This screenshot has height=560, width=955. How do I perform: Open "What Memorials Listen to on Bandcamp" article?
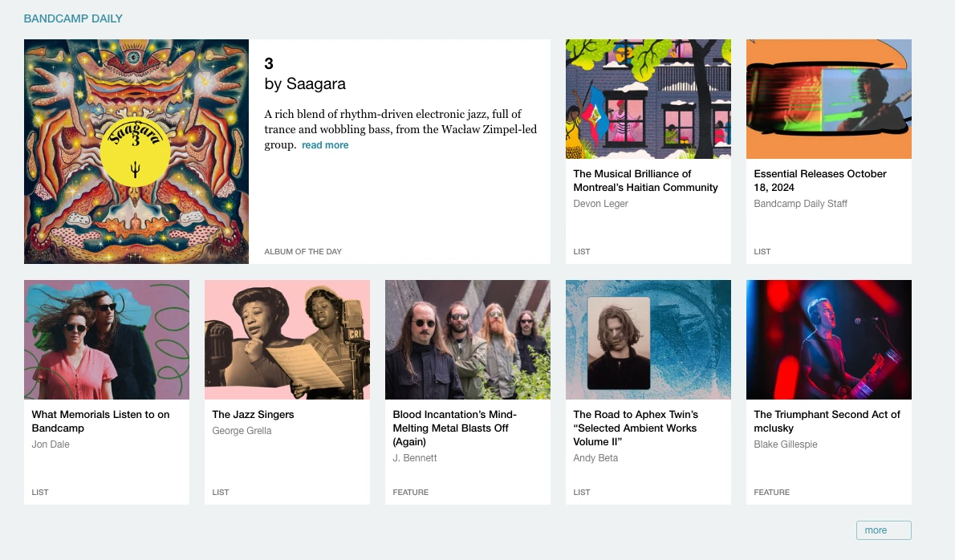[x=100, y=421]
